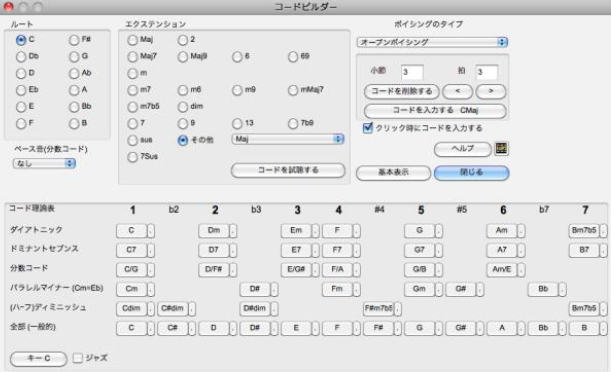
Task: Select the dim extension option
Action: 183,107
